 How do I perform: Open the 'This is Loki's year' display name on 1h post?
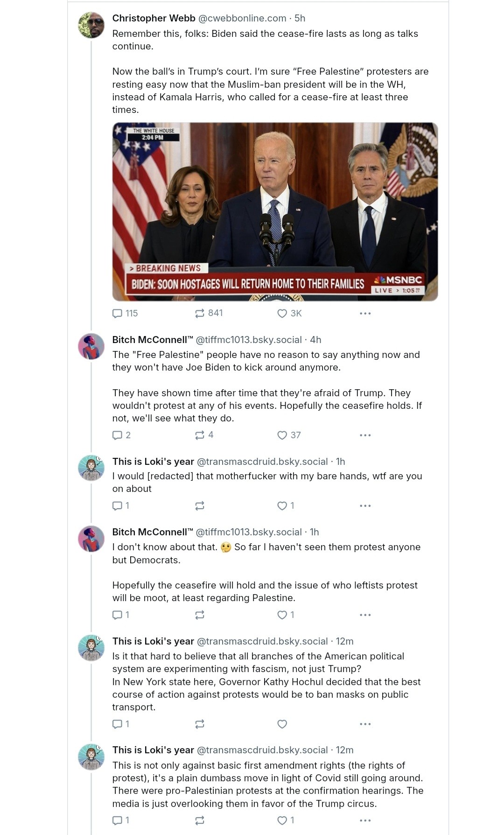[x=153, y=462]
